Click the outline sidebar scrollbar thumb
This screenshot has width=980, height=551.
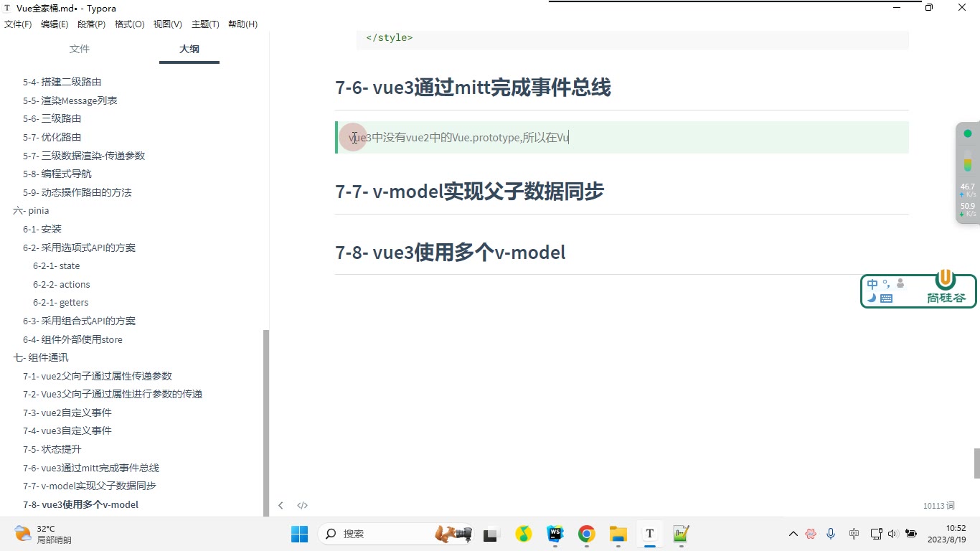(267, 422)
